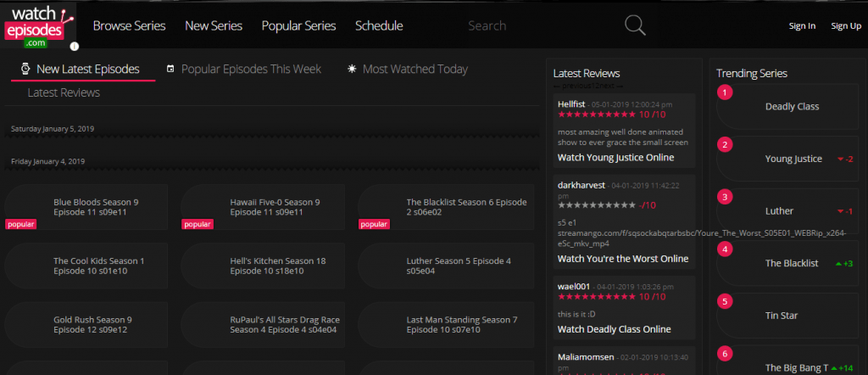Click reviewer name Hellfist
The width and height of the screenshot is (868, 375).
click(x=572, y=104)
